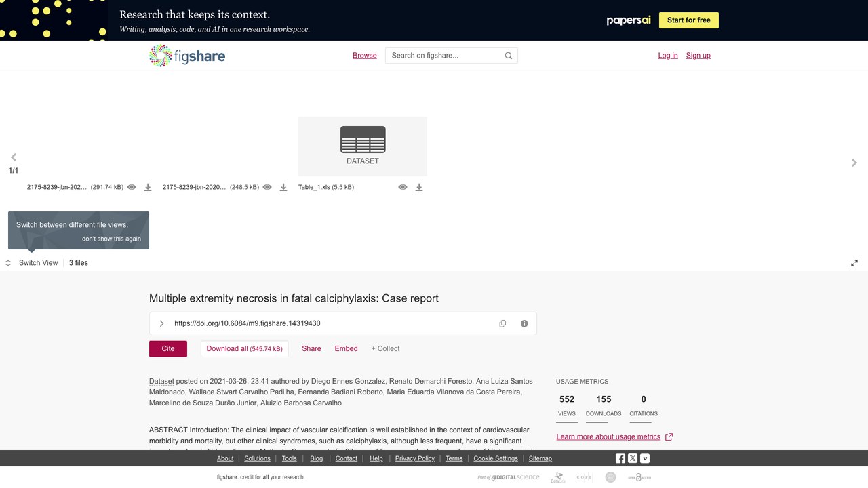This screenshot has height=488, width=868.
Task: Open the Tools footer link
Action: click(x=290, y=459)
